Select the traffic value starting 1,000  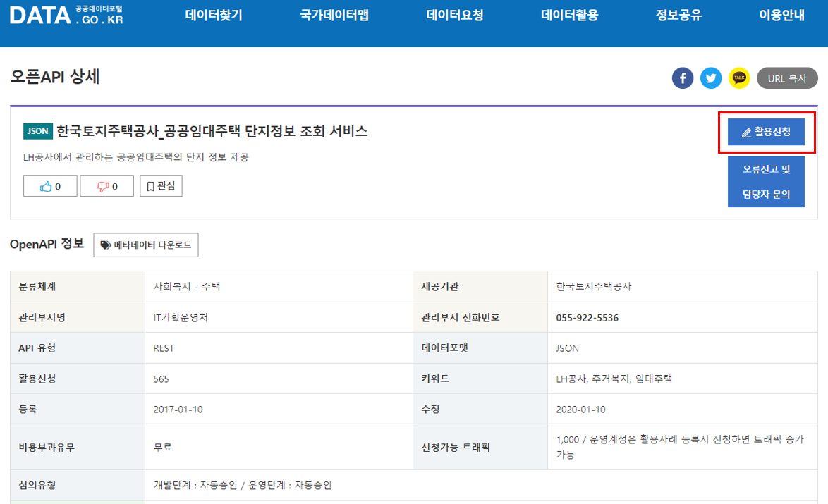pyautogui.click(x=680, y=447)
